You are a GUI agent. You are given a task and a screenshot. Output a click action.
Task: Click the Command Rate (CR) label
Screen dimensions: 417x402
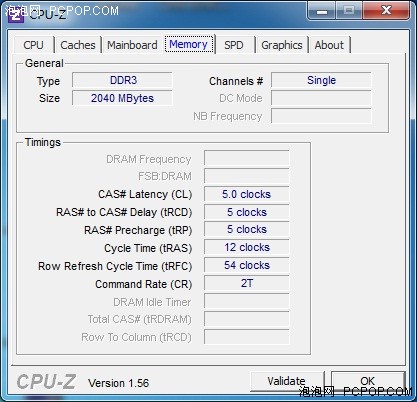pos(144,284)
